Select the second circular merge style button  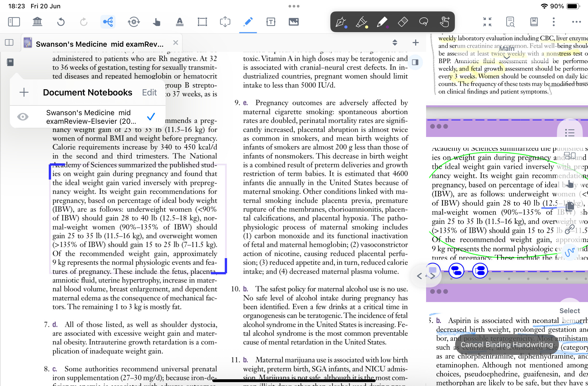coord(456,271)
